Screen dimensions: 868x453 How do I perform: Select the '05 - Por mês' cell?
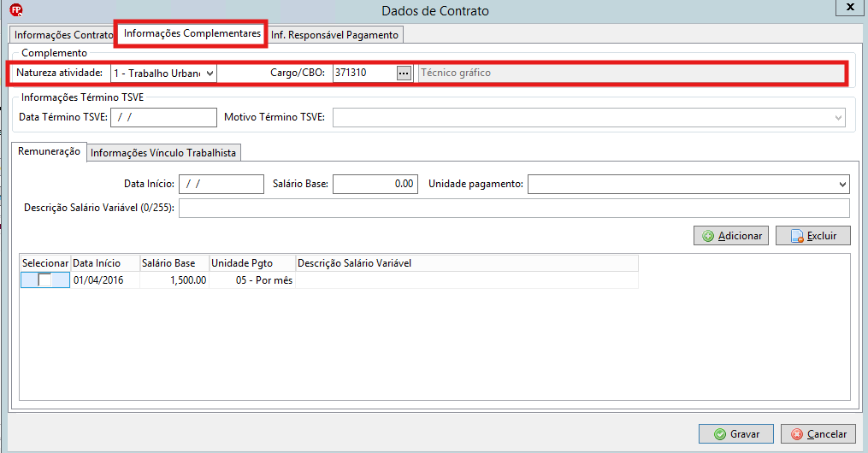pos(252,280)
